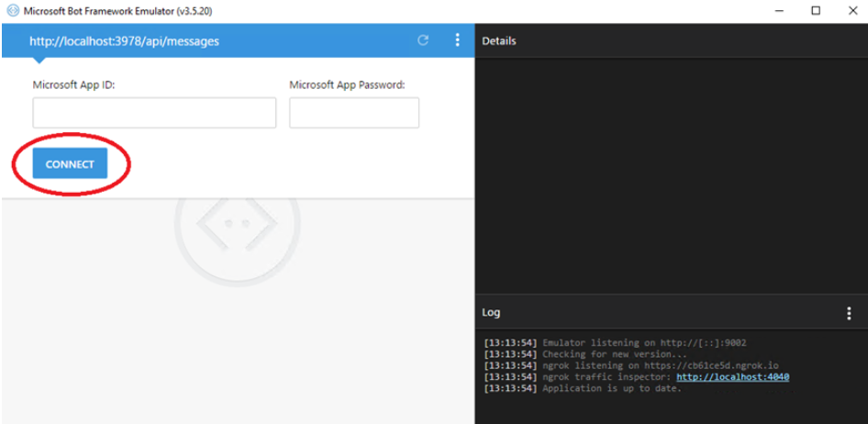Focus the Microsoft App Password field
Image resolution: width=868 pixels, height=424 pixels.
(354, 113)
